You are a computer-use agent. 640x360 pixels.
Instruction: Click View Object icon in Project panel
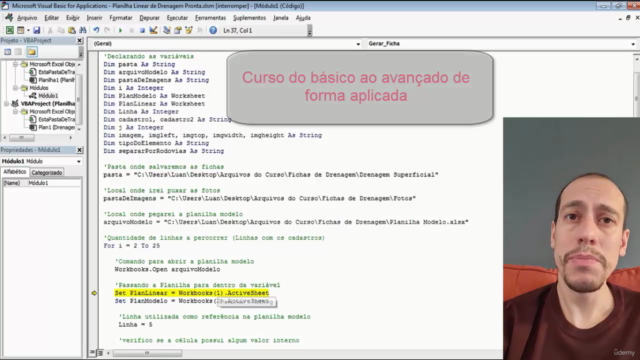(18, 52)
